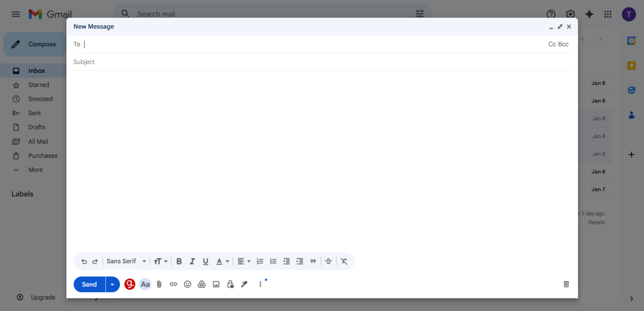Screen dimensions: 644x311
Task: Open the Send options dropdown arrow
Action: pyautogui.click(x=112, y=284)
